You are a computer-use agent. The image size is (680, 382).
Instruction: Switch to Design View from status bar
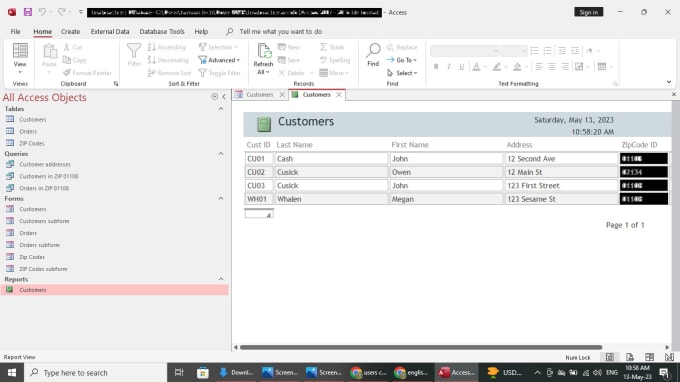point(669,357)
